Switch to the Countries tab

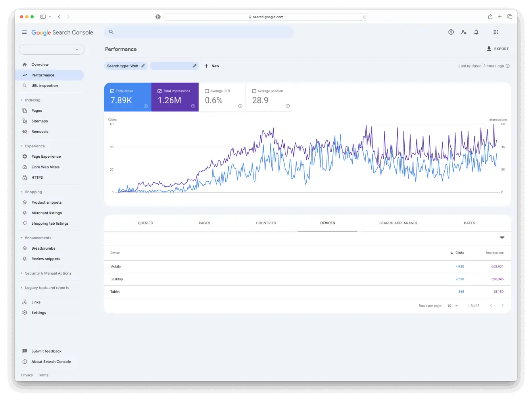pos(266,223)
